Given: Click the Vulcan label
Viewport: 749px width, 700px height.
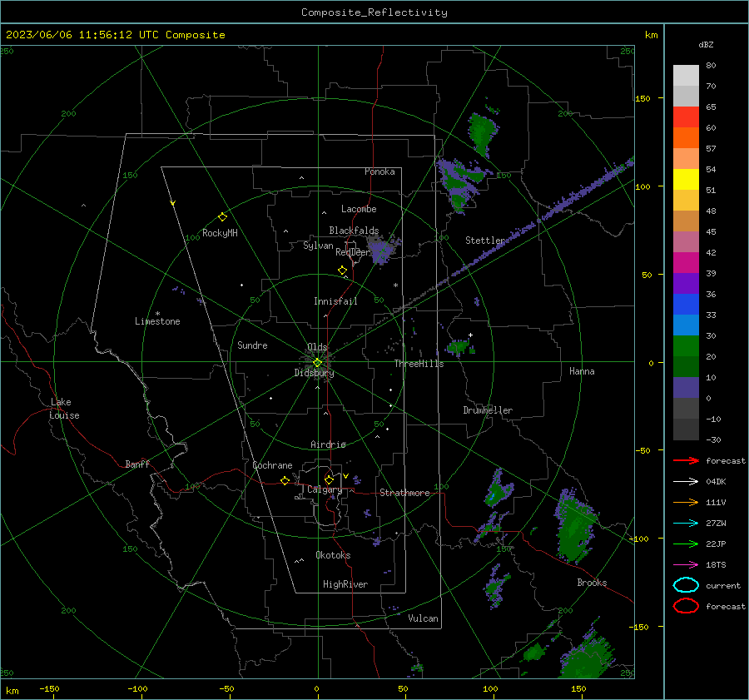Looking at the screenshot, I should click(x=424, y=618).
